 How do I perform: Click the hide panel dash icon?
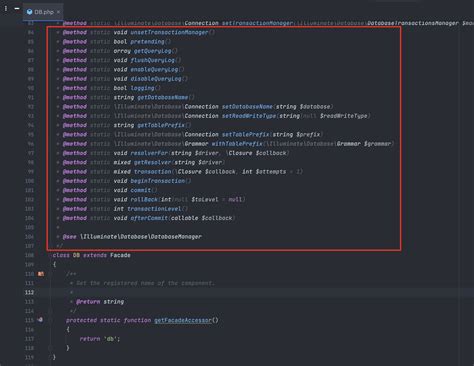point(17,8)
